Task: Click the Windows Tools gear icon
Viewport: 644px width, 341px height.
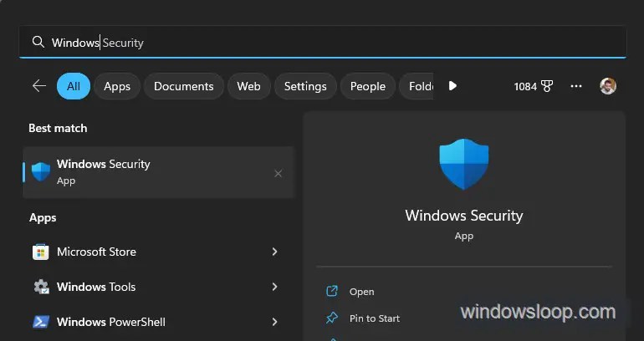Action: [x=41, y=287]
